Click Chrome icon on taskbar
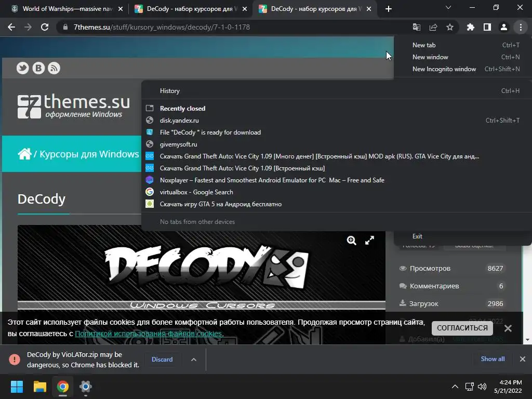 point(63,387)
